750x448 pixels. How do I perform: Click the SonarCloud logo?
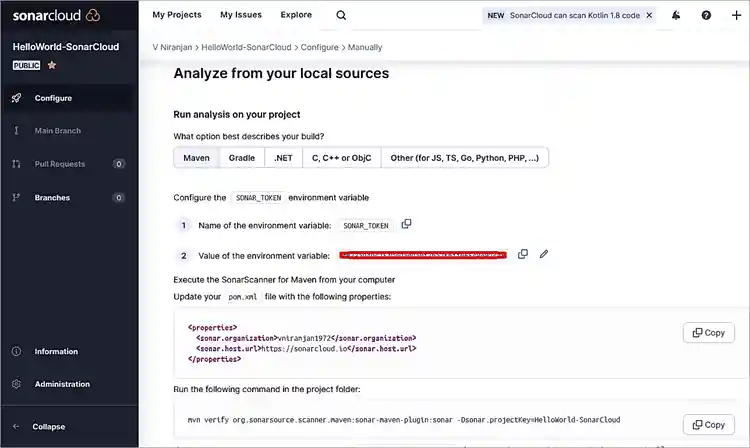point(56,15)
